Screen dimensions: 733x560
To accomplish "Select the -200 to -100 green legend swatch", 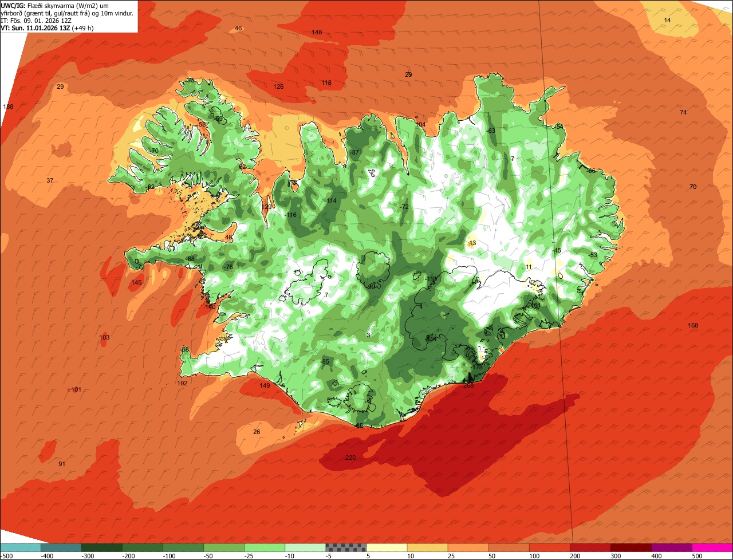I will (143, 547).
